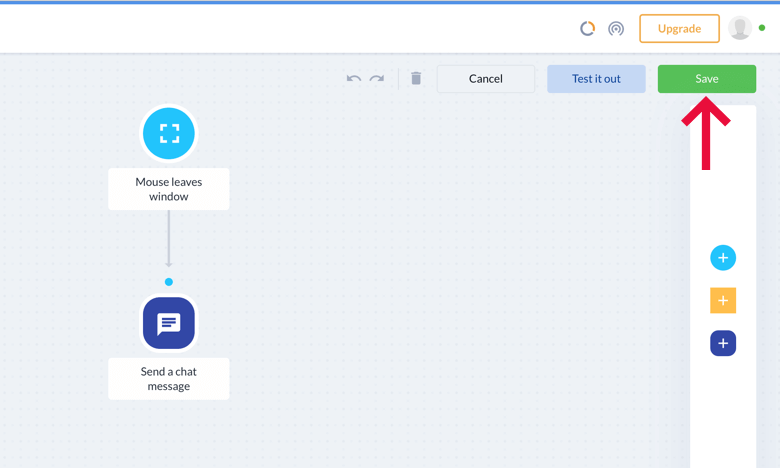This screenshot has width=780, height=468.
Task: Delete with the trash can icon
Action: pos(416,78)
